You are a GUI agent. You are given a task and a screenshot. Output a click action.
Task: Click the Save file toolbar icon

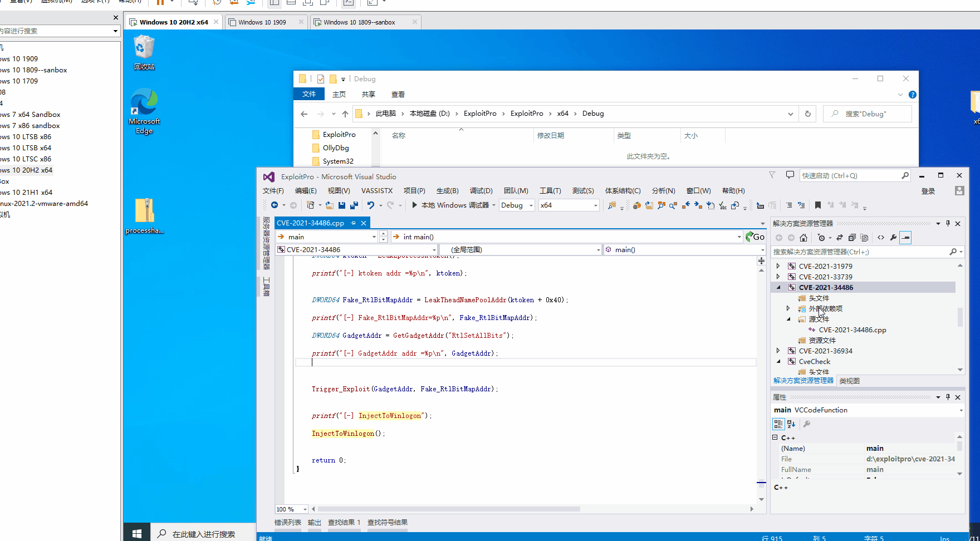[x=342, y=205]
